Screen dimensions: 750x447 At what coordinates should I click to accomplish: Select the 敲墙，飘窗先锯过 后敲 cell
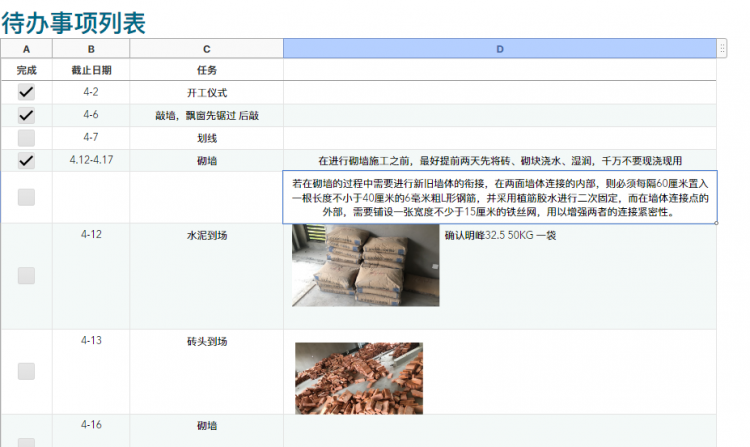(x=207, y=115)
